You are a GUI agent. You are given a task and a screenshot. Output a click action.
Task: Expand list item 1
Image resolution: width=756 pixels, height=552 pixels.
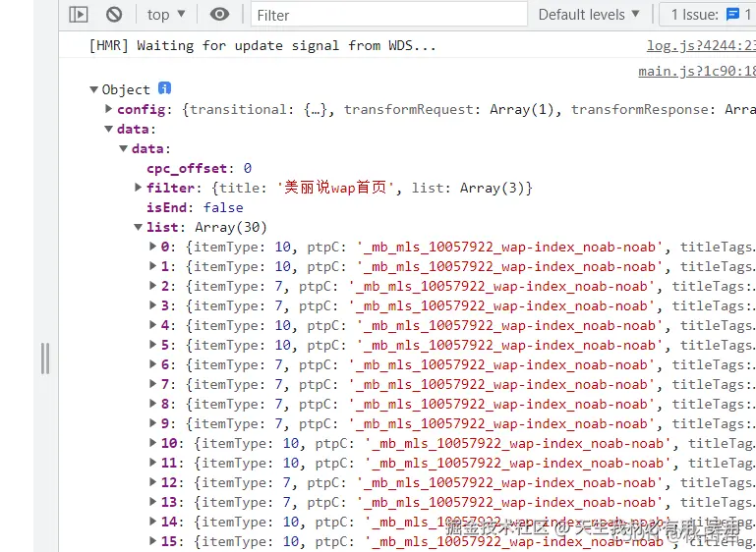(x=152, y=266)
